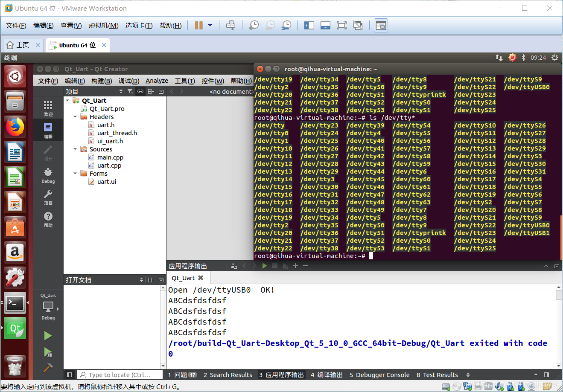This screenshot has width=563, height=392.
Task: Pause the virtual machine in VMware toolbar
Action: [198, 26]
